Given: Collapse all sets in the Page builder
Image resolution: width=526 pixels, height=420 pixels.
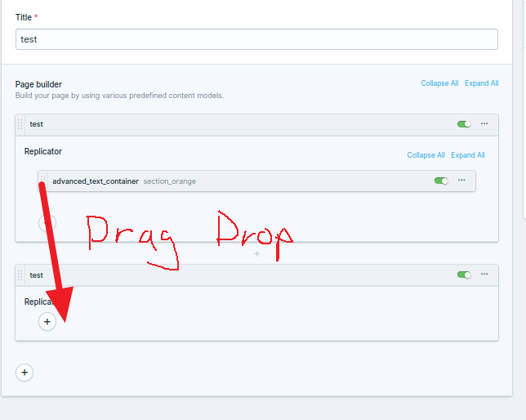Looking at the screenshot, I should tap(439, 83).
